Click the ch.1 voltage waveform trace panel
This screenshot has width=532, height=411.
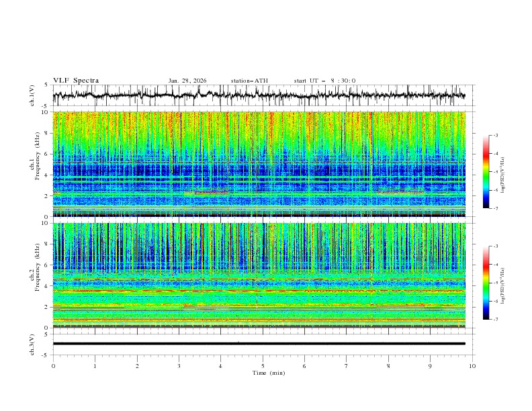coord(263,95)
